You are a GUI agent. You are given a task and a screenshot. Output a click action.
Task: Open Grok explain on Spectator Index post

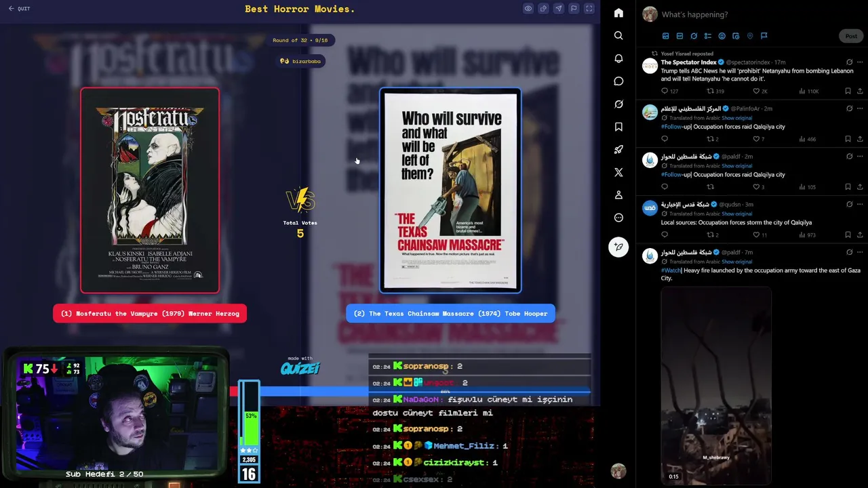pyautogui.click(x=849, y=62)
